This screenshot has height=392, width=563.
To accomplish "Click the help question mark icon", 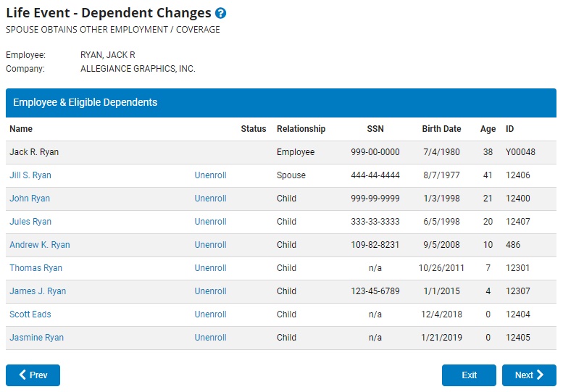I will coord(221,14).
